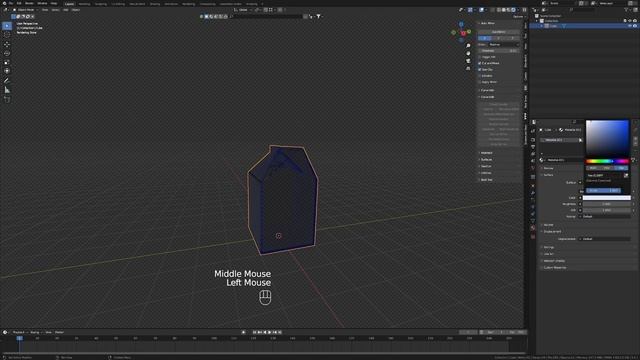Click the eyedropper icon in color picker
This screenshot has height=360, width=640.
(x=626, y=176)
